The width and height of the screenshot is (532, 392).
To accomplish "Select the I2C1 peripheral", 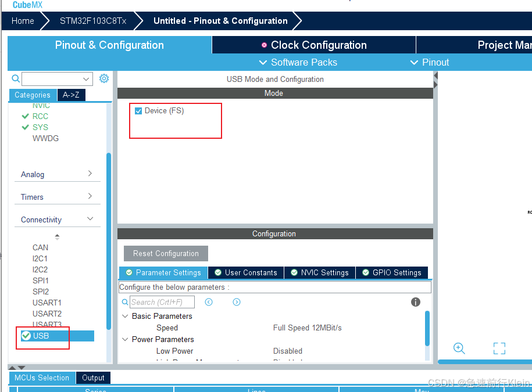I will pyautogui.click(x=40, y=258).
